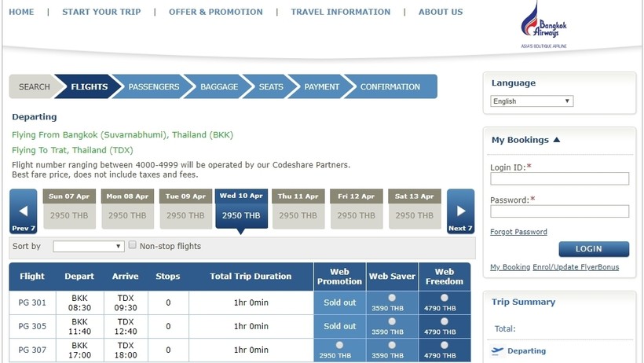The image size is (644, 363).
Task: Choose Sun 07 Apr date tab
Action: (x=69, y=208)
